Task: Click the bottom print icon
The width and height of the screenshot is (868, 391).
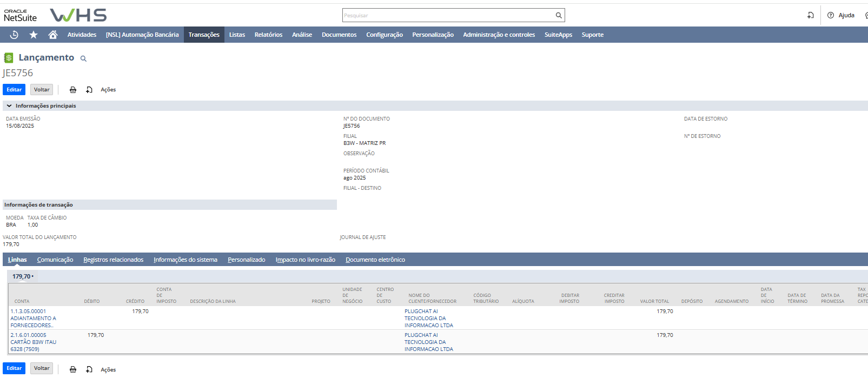Action: coord(73,369)
